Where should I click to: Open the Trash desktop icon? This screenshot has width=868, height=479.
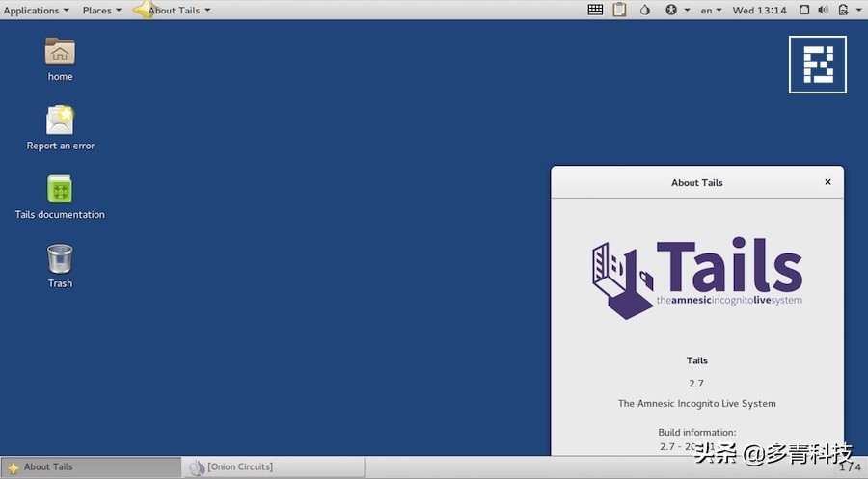pos(60,266)
